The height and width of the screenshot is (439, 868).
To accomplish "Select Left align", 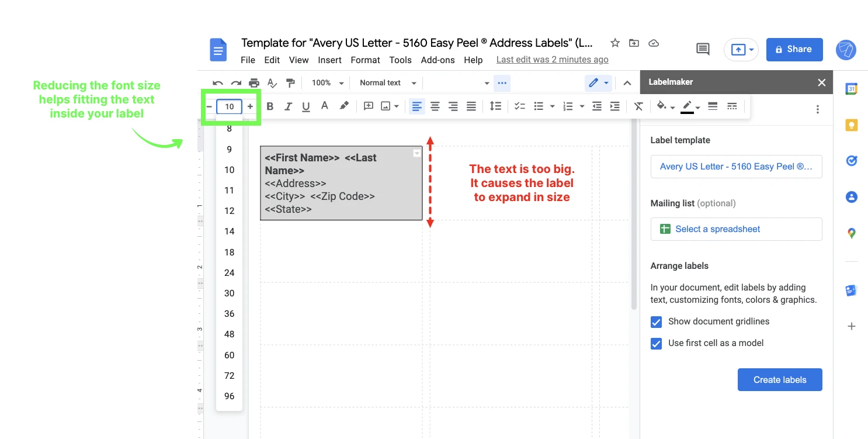I will [x=417, y=106].
